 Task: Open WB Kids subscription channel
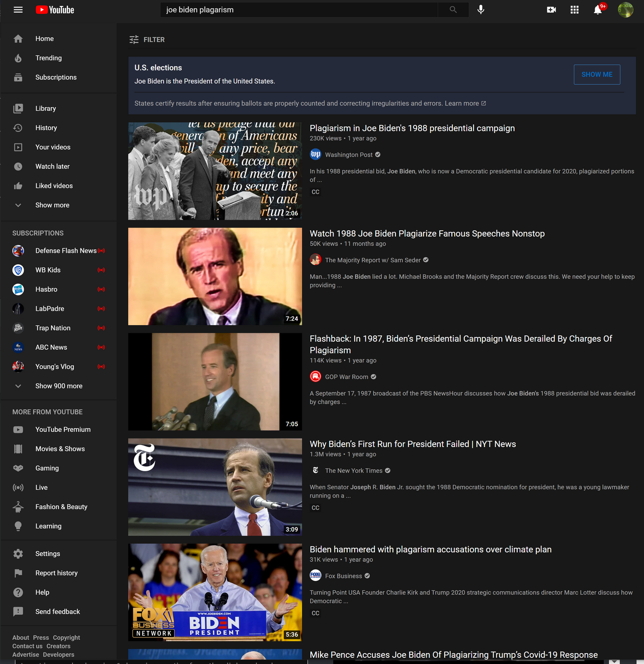(58, 270)
